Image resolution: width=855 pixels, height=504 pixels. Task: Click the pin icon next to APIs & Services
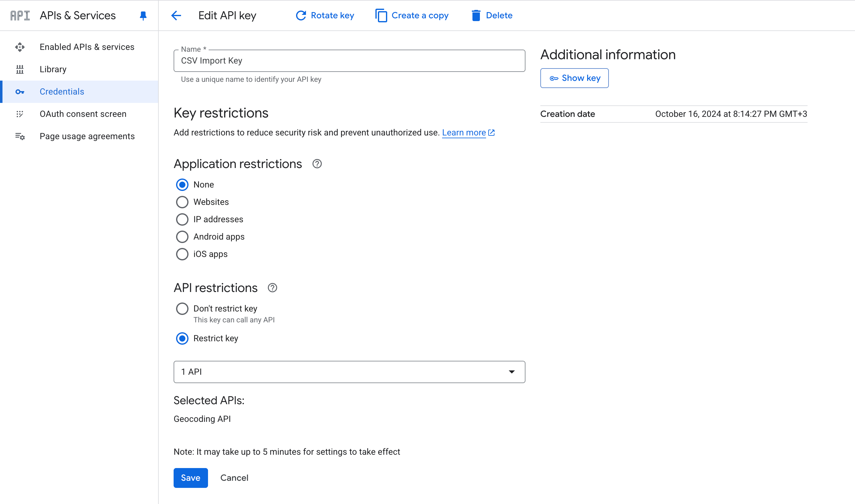[143, 15]
